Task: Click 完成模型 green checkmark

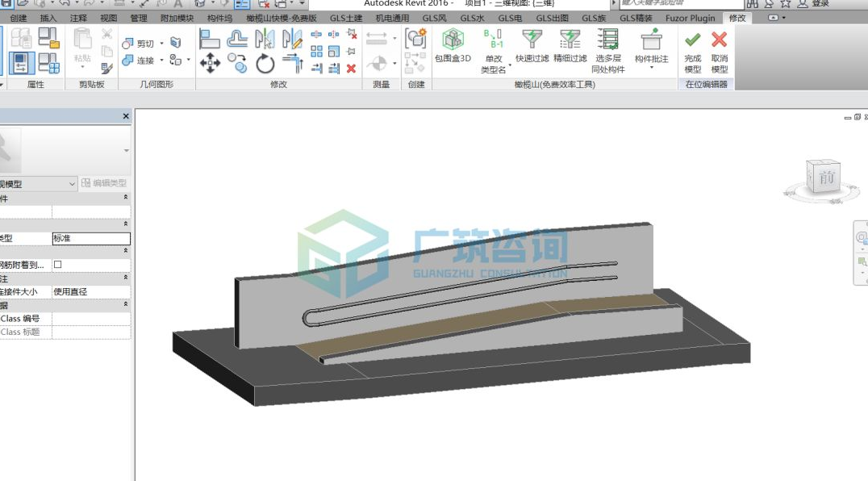Action: pos(692,52)
